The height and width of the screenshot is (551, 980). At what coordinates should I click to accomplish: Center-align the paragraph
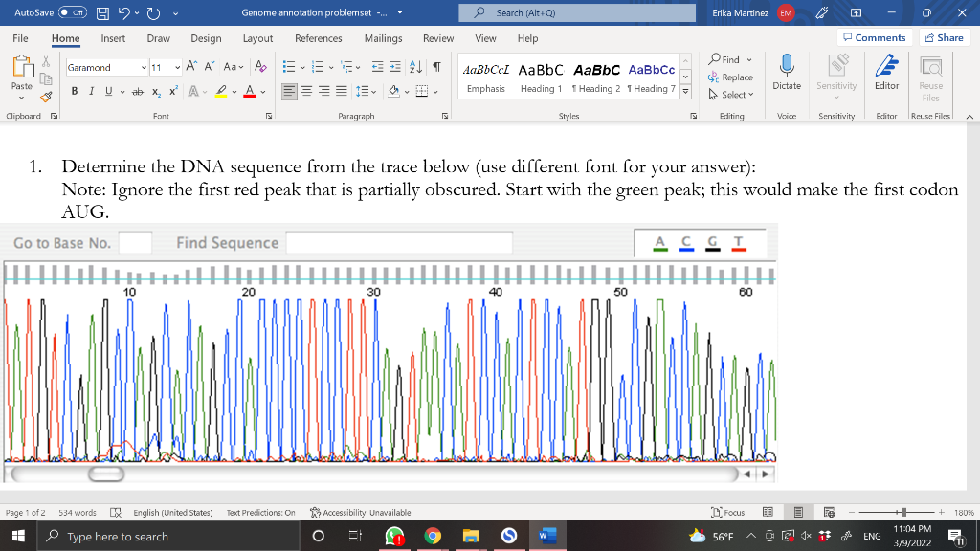(x=306, y=92)
